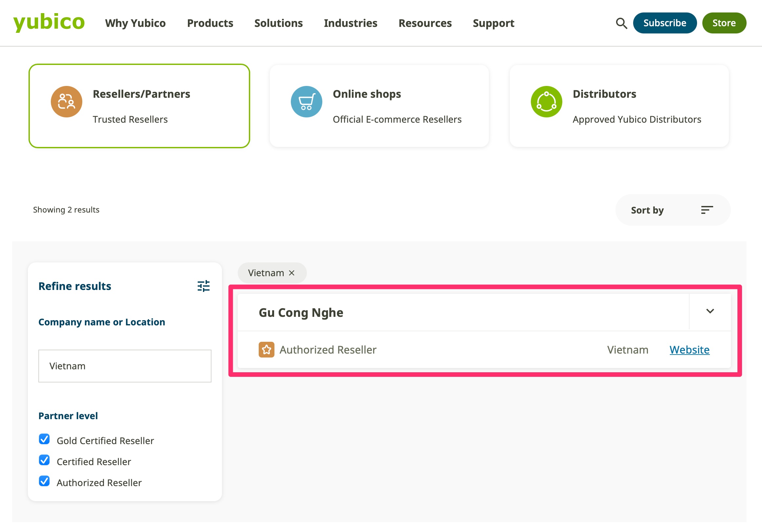Image resolution: width=762 pixels, height=532 pixels.
Task: Open Solutions menu
Action: coord(278,23)
